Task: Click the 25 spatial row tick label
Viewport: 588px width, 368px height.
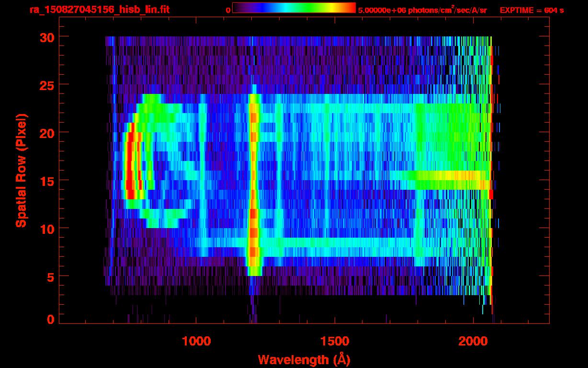Action: click(47, 85)
